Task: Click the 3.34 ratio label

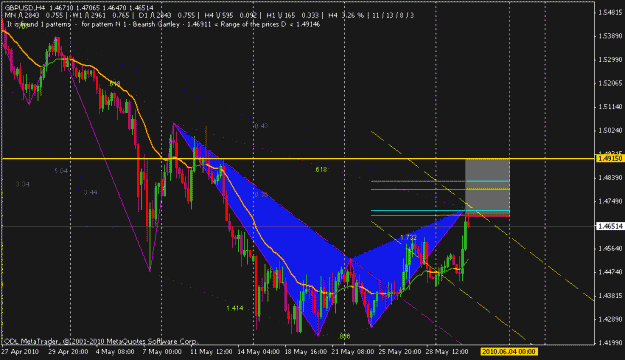Action: point(22,184)
